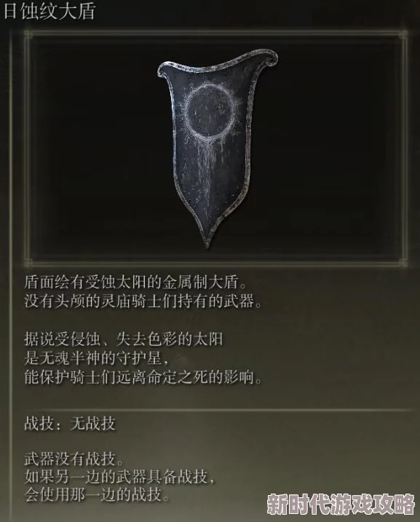Click the line 会使用那一边的战技
The image size is (420, 522).
(x=97, y=495)
